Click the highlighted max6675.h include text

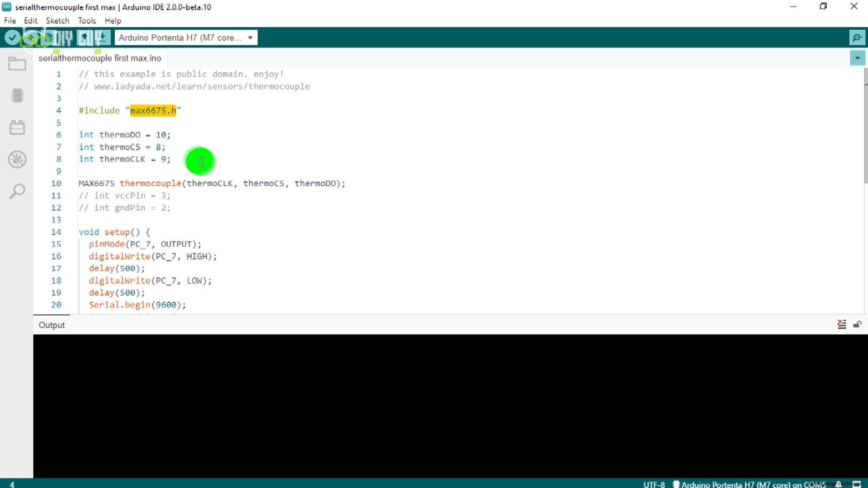153,110
